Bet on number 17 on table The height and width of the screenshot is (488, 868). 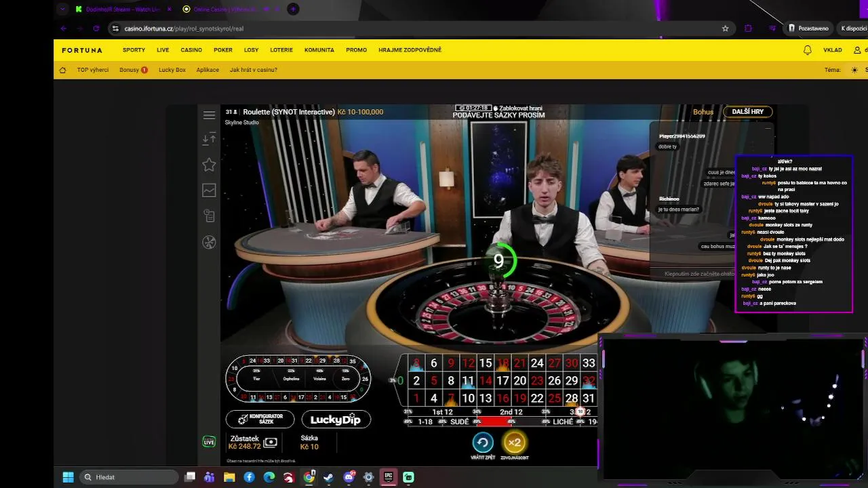[x=502, y=381]
